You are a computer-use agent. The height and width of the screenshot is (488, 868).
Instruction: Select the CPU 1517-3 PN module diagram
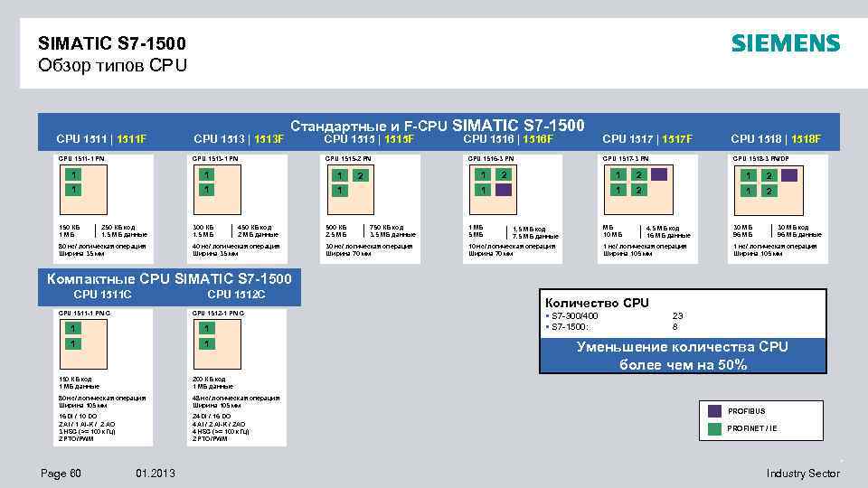638,190
